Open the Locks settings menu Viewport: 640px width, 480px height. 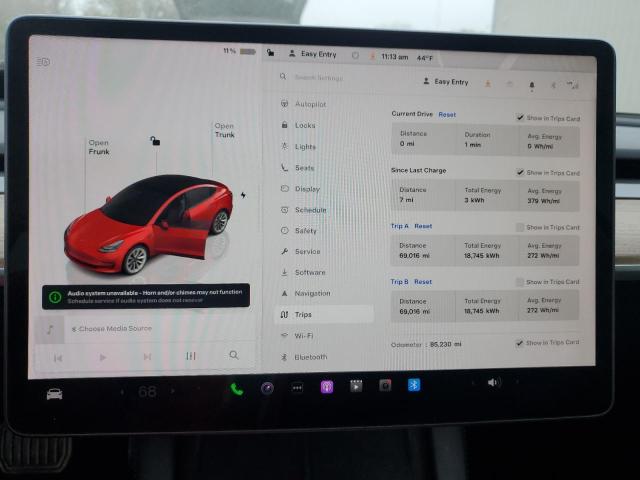[x=299, y=125]
